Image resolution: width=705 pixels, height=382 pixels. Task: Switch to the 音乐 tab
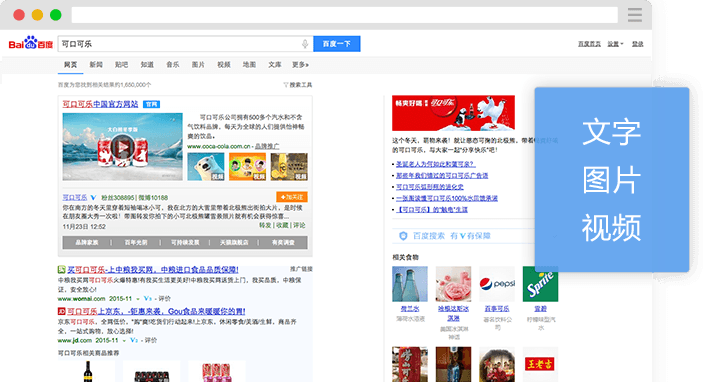173,65
